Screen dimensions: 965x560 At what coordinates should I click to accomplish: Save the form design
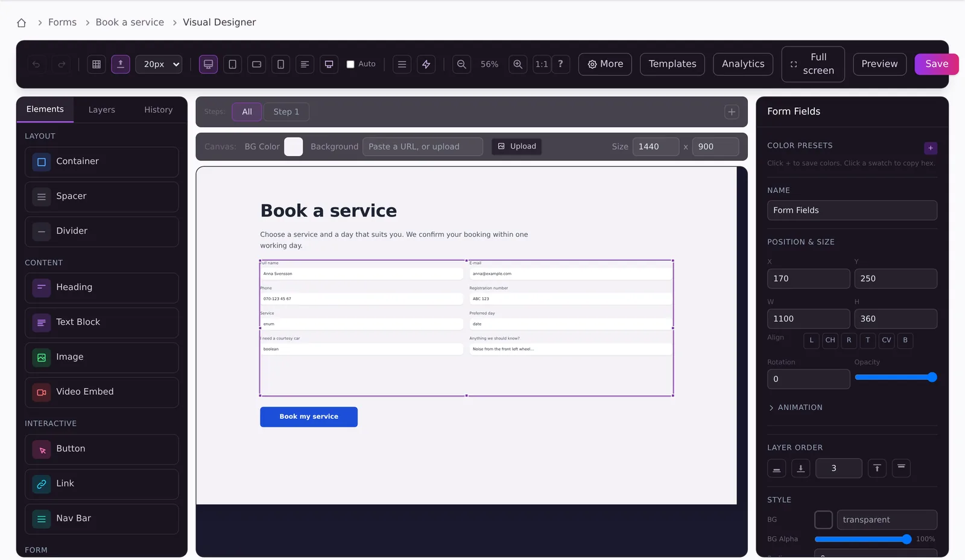937,64
